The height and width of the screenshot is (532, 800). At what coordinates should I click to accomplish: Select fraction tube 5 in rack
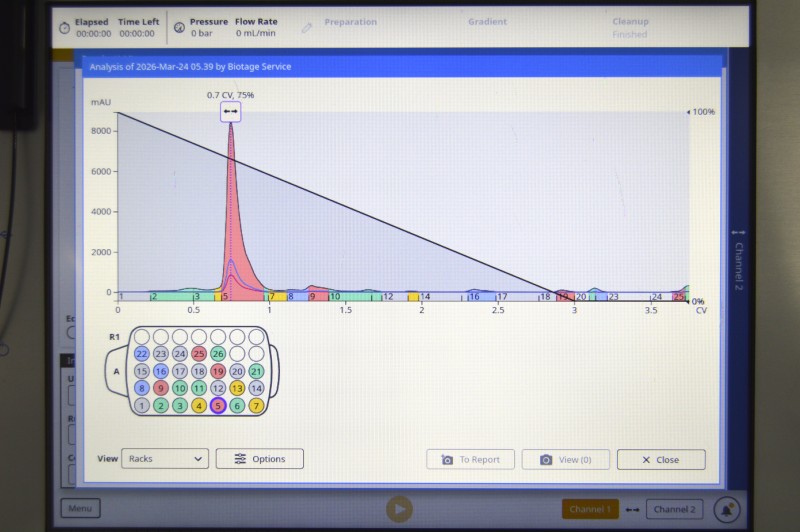pyautogui.click(x=218, y=405)
